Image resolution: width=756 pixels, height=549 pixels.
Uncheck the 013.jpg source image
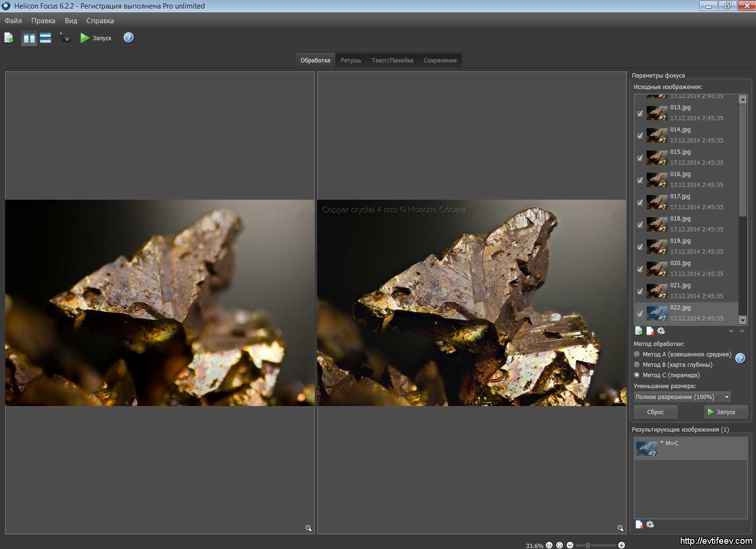[x=640, y=114]
